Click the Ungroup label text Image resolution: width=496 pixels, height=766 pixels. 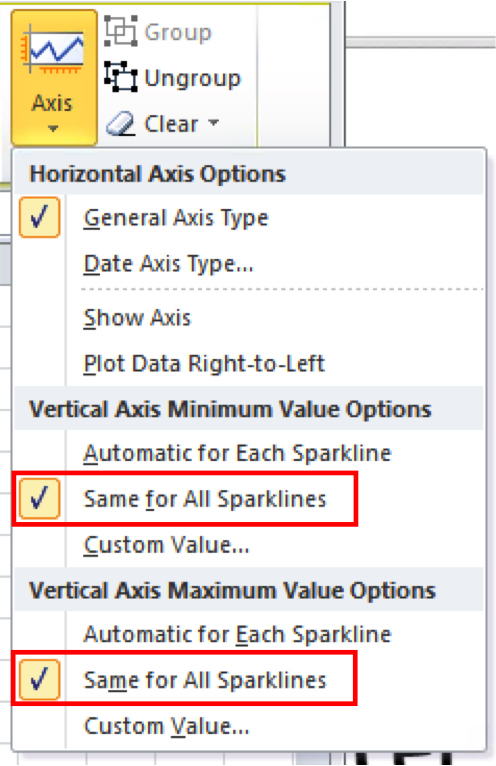pos(193,79)
